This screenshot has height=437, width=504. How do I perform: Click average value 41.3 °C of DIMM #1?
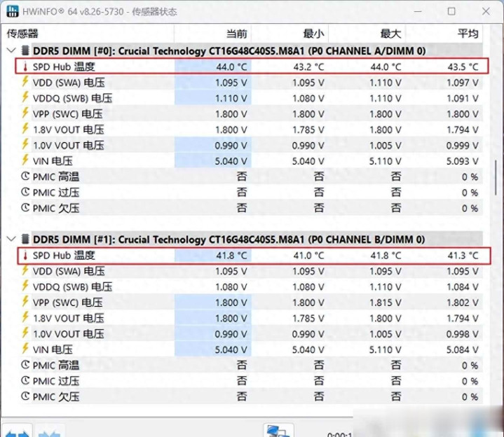(x=463, y=256)
